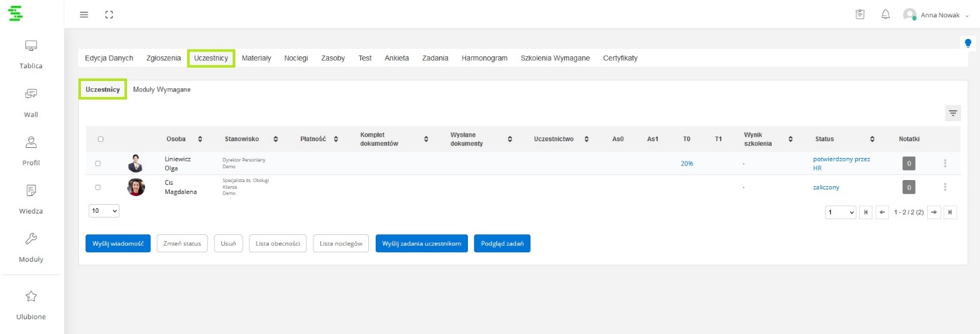Tick the Cis Magdalena row checkbox

click(x=98, y=187)
